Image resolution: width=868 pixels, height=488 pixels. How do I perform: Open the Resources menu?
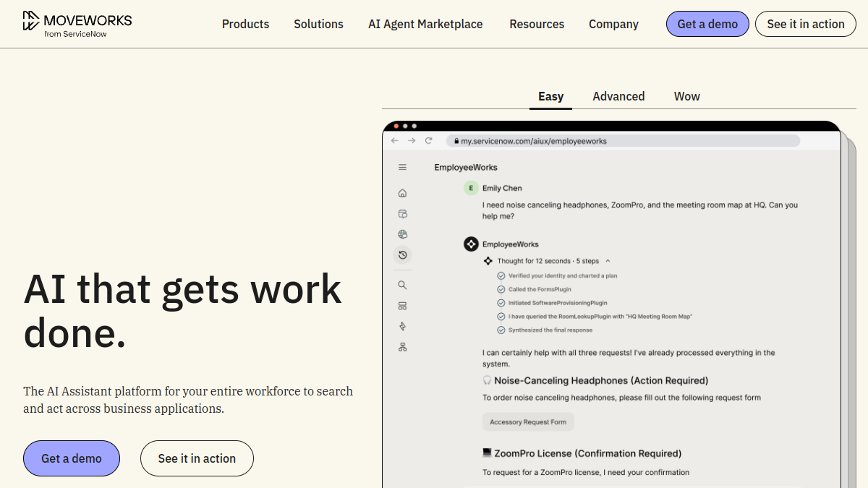[x=537, y=24]
